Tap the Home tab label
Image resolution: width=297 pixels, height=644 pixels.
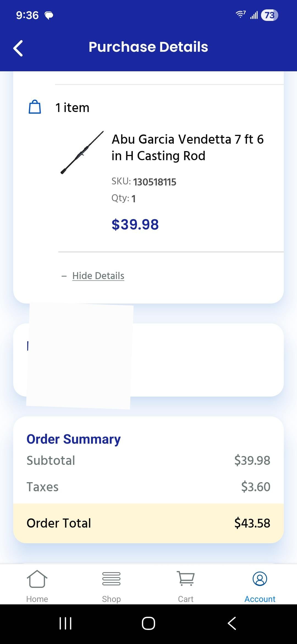click(37, 599)
